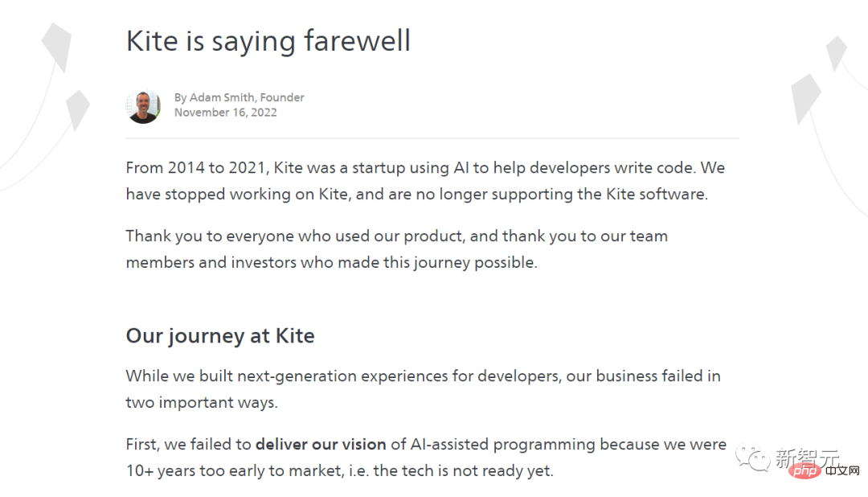Click the "Thank you to everyone" paragraph
The width and height of the screenshot is (868, 497).
pyautogui.click(x=397, y=236)
